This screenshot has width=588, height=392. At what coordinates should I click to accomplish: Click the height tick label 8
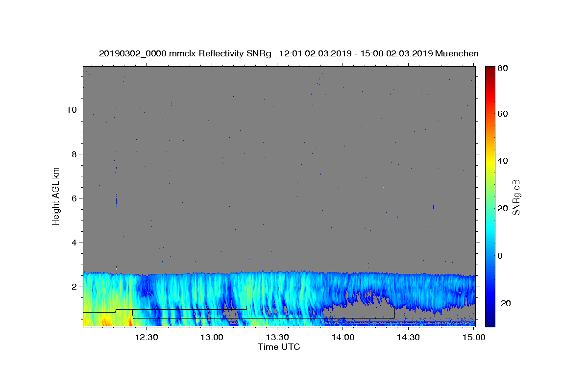point(75,154)
